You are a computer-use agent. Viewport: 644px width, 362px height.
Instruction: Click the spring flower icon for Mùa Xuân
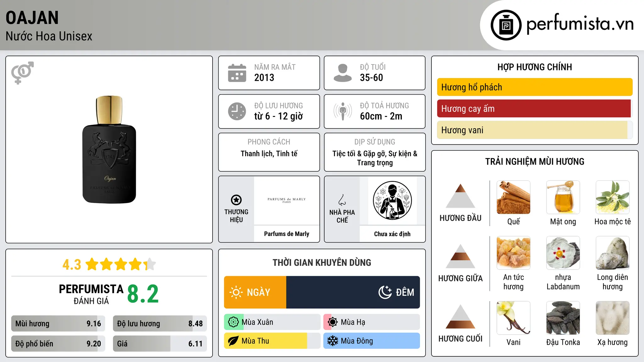point(233,322)
